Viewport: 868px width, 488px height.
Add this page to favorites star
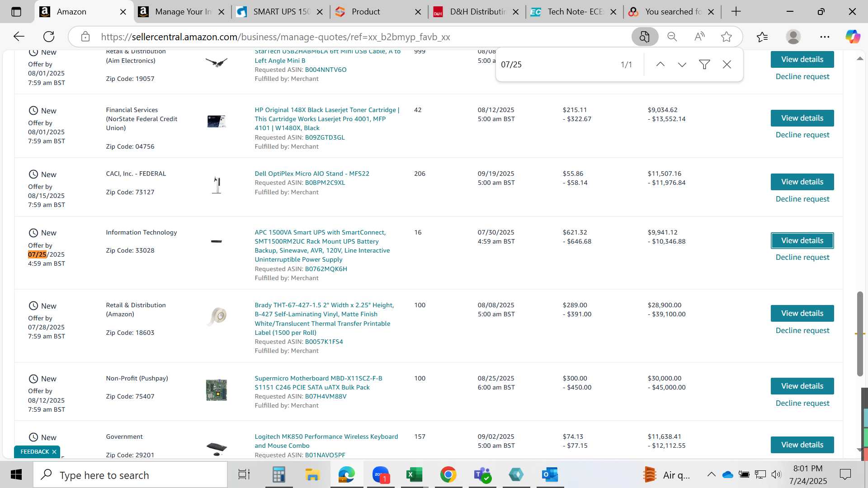pos(726,37)
